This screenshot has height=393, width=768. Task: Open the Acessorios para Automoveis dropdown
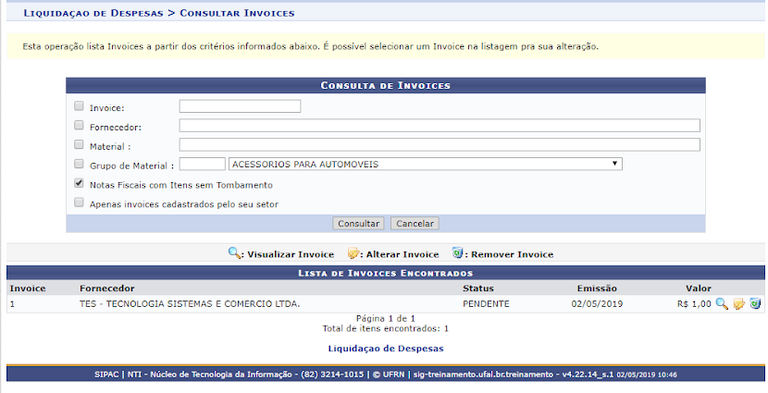pos(425,164)
